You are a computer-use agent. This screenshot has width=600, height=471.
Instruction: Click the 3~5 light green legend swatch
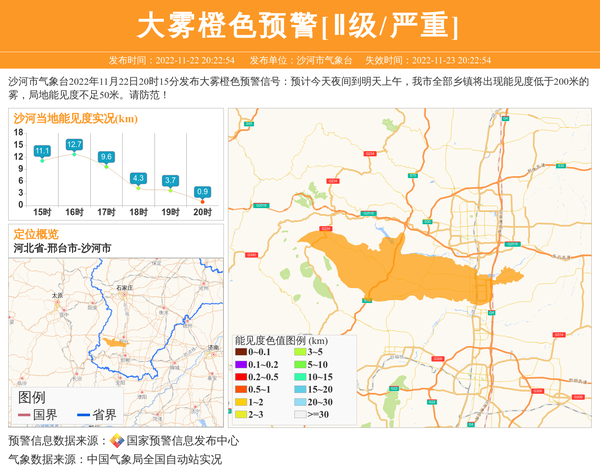click(299, 352)
